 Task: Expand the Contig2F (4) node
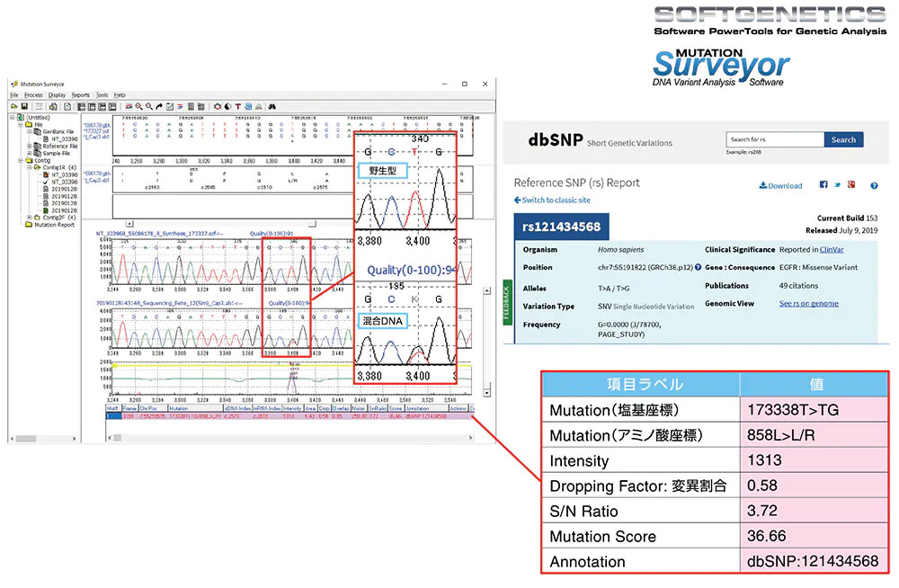pos(30,218)
